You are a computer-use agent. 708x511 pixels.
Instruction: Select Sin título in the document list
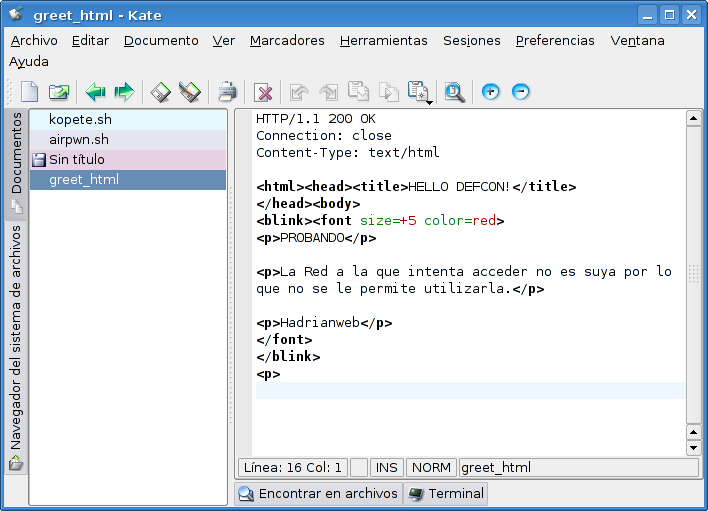tap(128, 160)
